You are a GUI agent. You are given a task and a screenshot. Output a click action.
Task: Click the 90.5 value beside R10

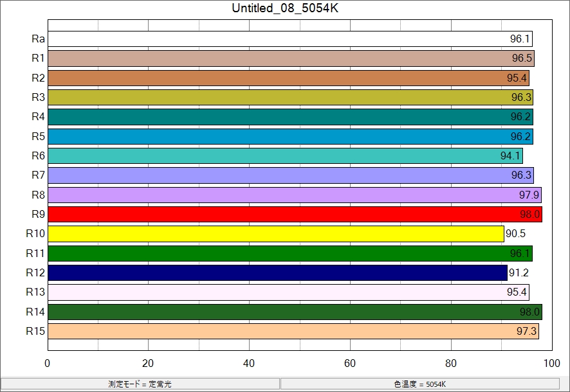coord(515,233)
